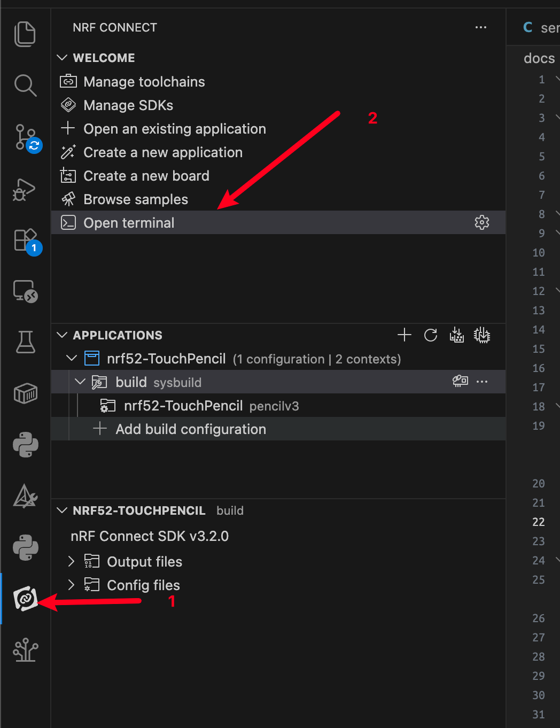This screenshot has height=728, width=560.
Task: Open the Remote Explorer icon
Action: point(25,292)
